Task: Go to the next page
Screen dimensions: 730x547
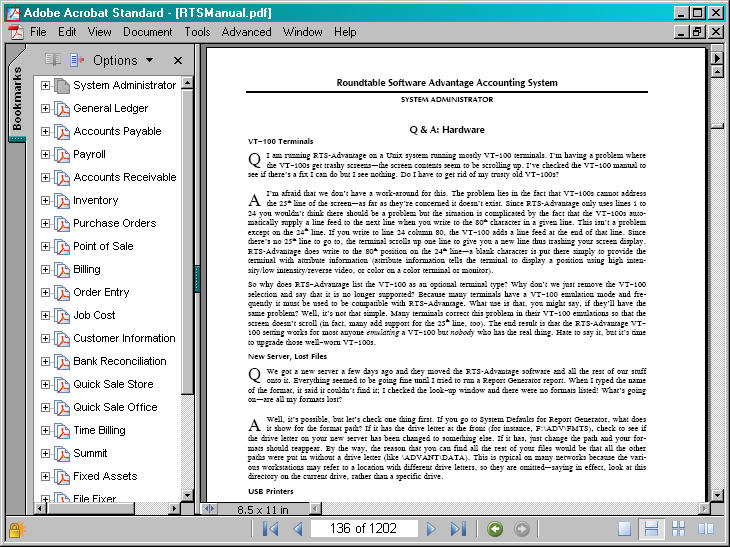Action: [x=431, y=529]
